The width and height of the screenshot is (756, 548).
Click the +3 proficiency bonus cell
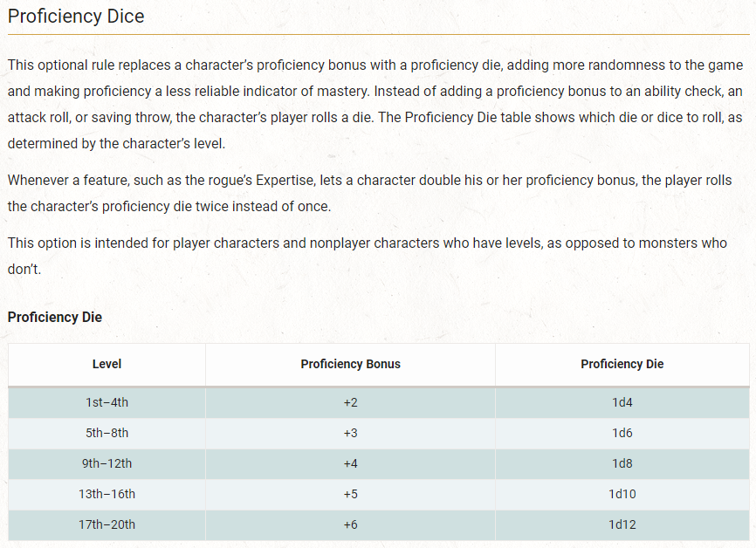(351, 433)
